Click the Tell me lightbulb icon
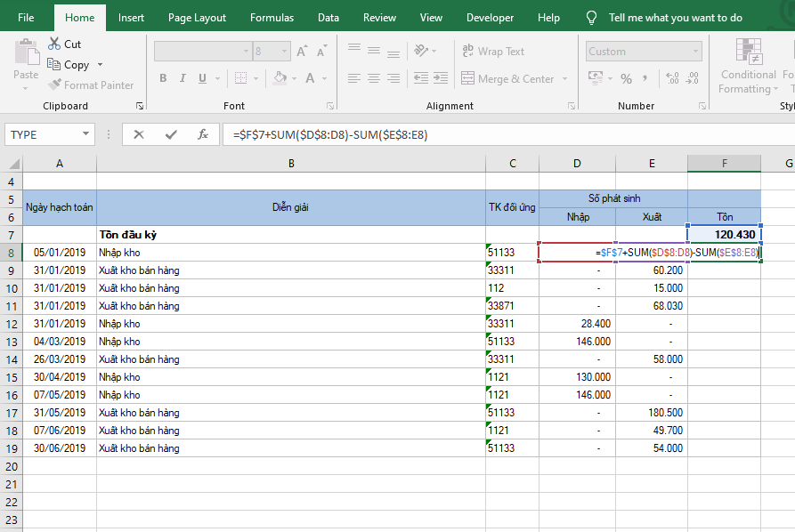Viewport: 795px width, 532px height. tap(591, 18)
